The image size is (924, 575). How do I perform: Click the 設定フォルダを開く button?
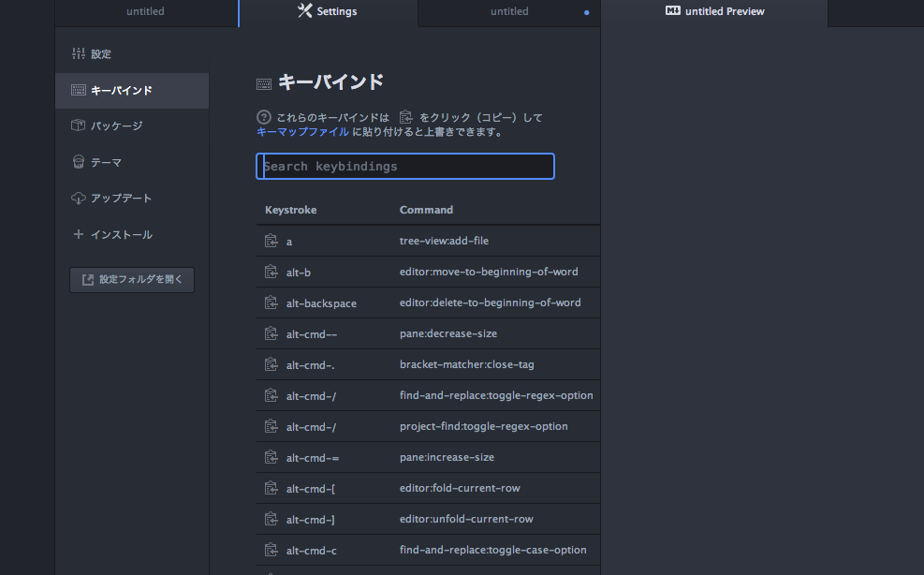click(x=131, y=279)
